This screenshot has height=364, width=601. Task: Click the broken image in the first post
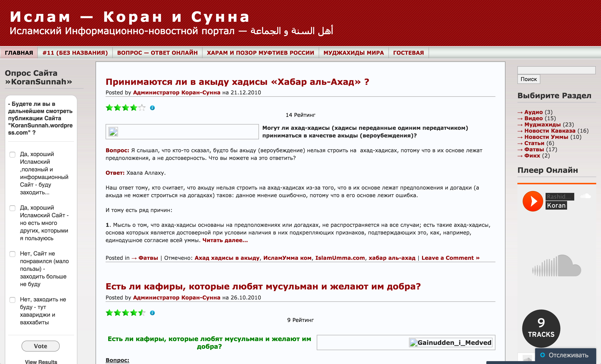pos(113,132)
